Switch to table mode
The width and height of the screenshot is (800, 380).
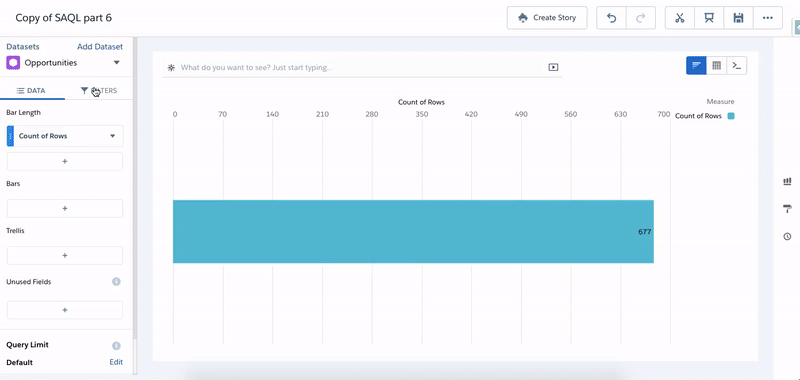point(716,65)
